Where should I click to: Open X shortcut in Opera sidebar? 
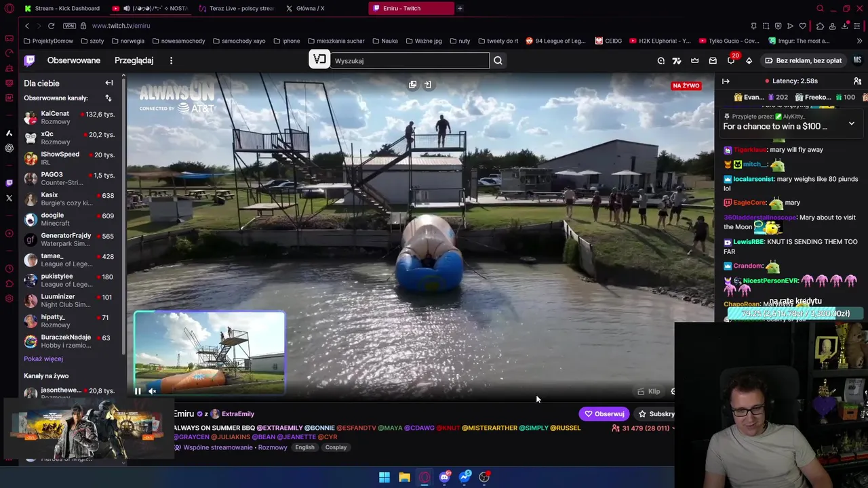pyautogui.click(x=9, y=198)
